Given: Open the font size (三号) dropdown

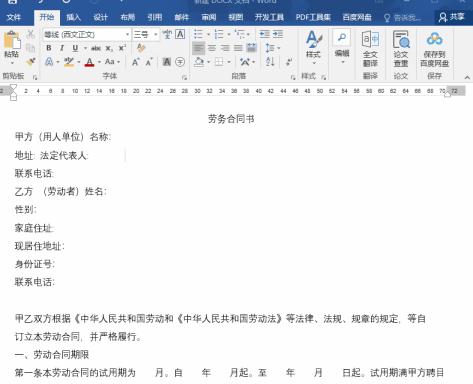Looking at the screenshot, I should [155, 35].
